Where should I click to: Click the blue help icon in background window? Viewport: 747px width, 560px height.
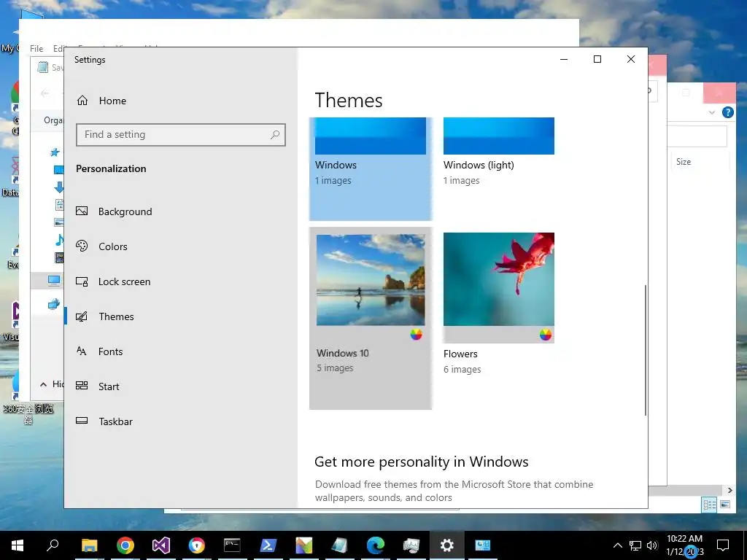[727, 112]
